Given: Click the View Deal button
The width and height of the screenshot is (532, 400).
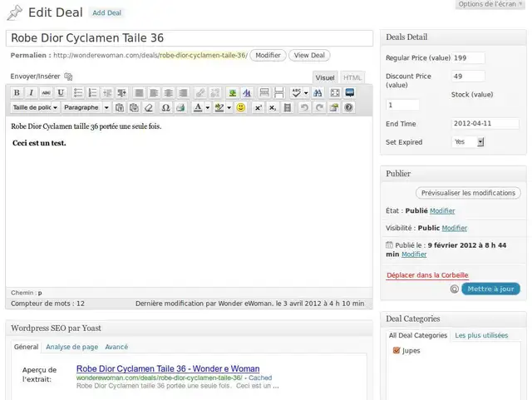Looking at the screenshot, I should [309, 56].
